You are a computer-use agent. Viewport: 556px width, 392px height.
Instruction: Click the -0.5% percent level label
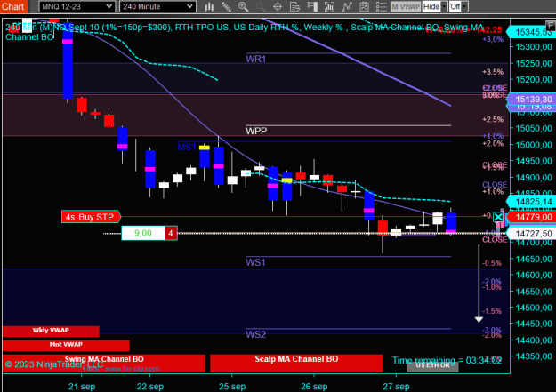tap(492, 263)
